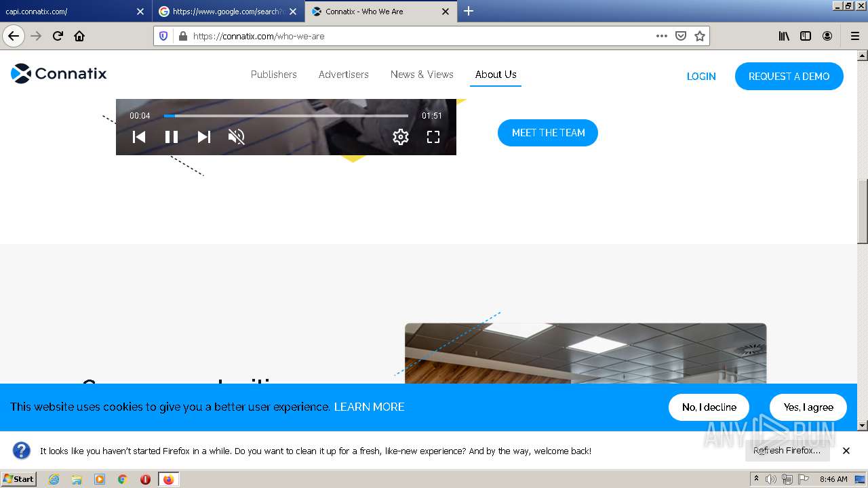Open Firefox home page
This screenshot has width=868, height=488.
(79, 36)
